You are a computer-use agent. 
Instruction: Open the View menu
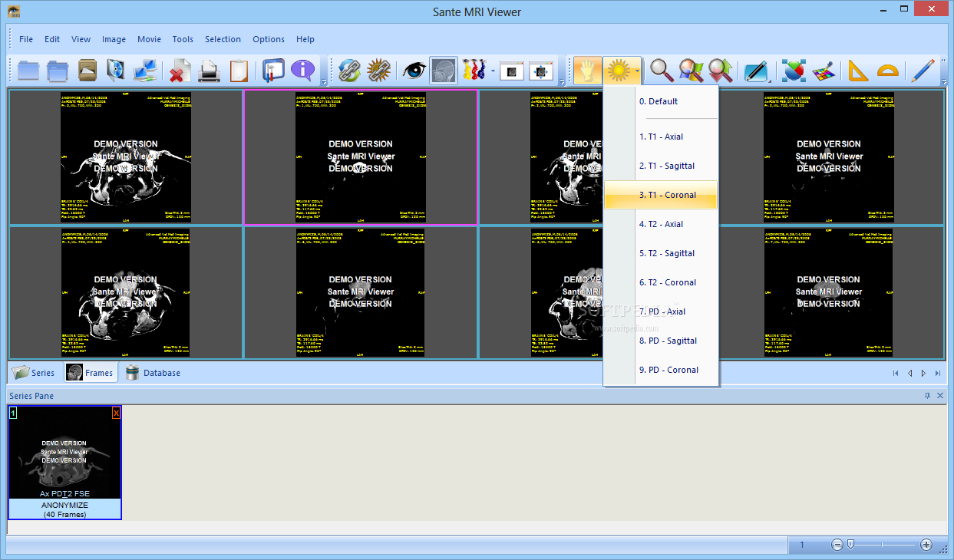[x=81, y=39]
